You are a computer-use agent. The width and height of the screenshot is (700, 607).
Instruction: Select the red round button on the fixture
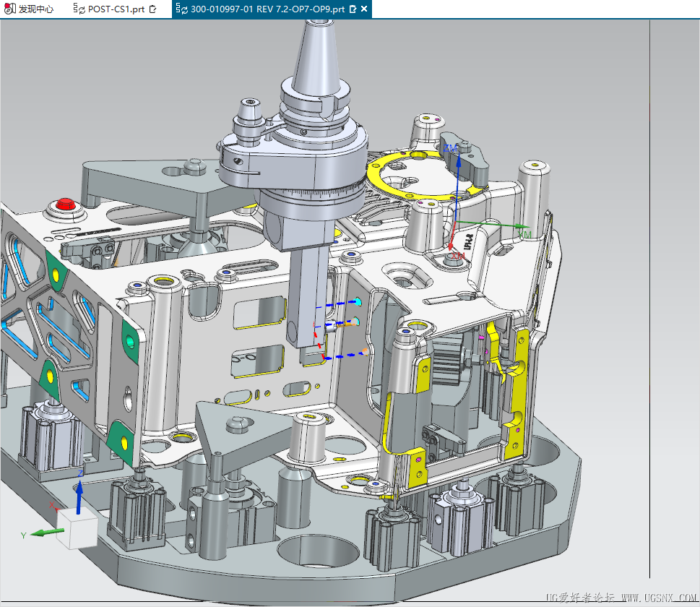tap(66, 205)
